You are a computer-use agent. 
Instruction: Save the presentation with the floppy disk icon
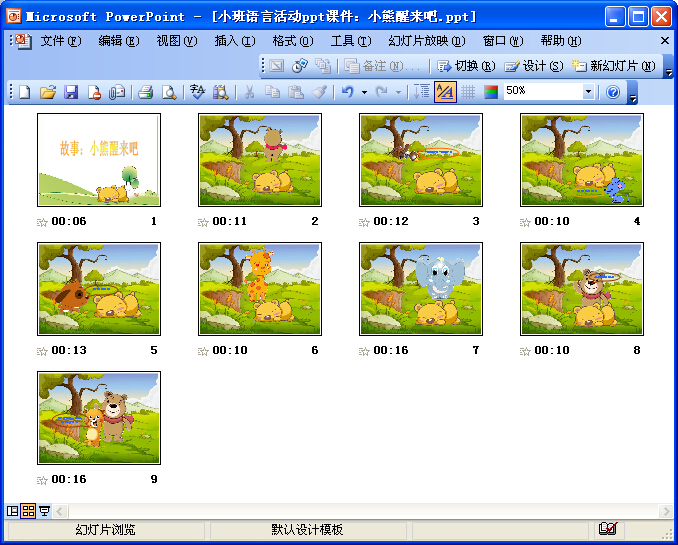[71, 92]
